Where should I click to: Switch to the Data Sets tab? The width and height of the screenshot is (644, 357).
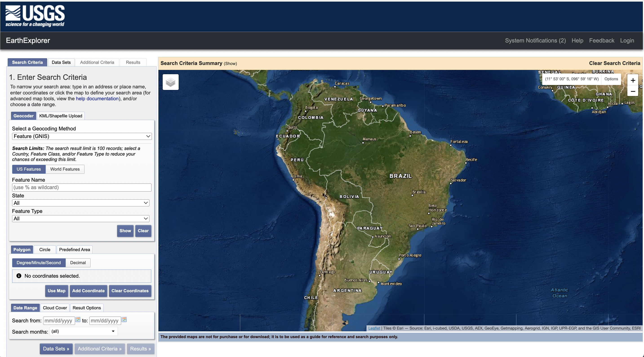pyautogui.click(x=61, y=62)
